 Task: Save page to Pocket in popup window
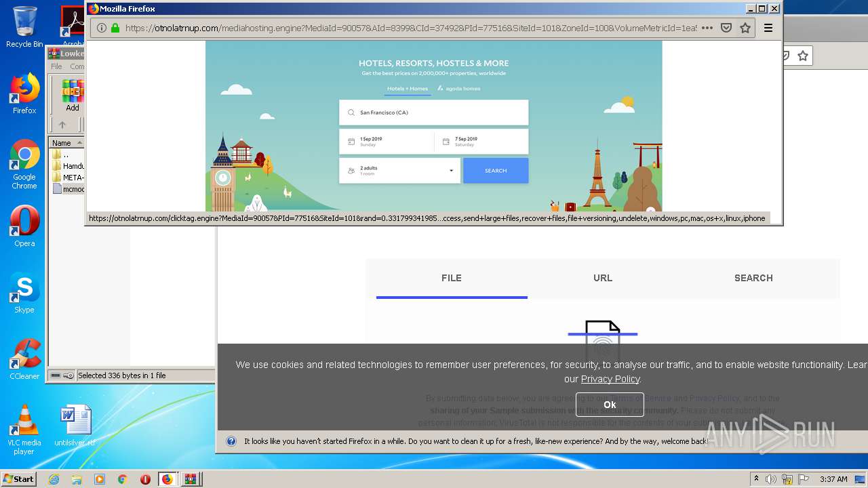(726, 28)
